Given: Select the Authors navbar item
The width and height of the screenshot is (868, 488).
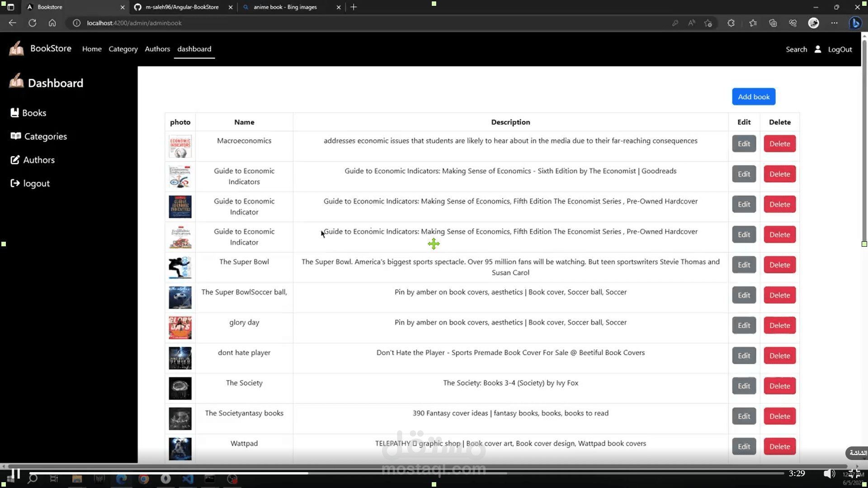Looking at the screenshot, I should (157, 49).
